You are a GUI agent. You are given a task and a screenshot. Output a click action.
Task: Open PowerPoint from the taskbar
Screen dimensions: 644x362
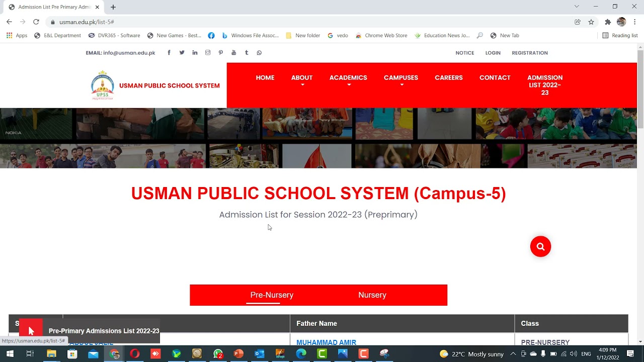tap(238, 354)
